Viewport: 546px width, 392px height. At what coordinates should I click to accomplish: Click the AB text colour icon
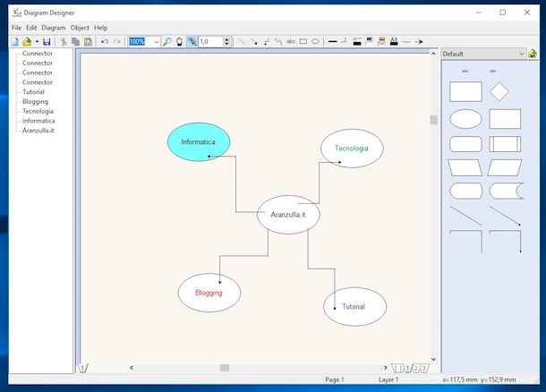pos(394,42)
